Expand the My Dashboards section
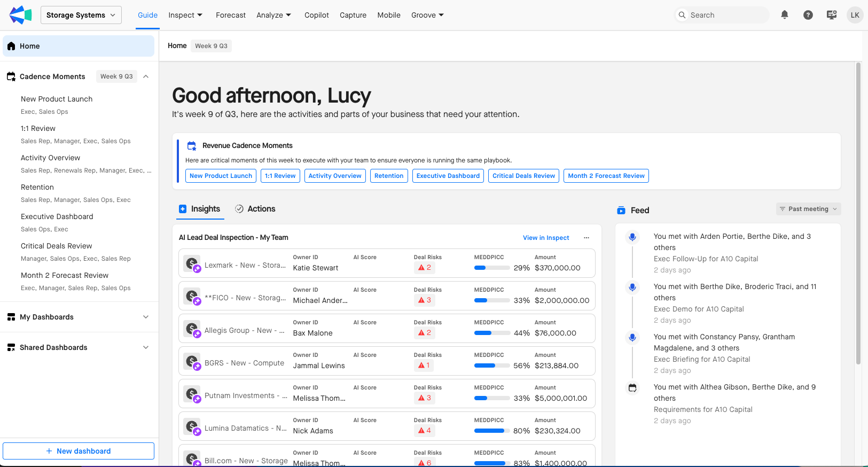 146,317
